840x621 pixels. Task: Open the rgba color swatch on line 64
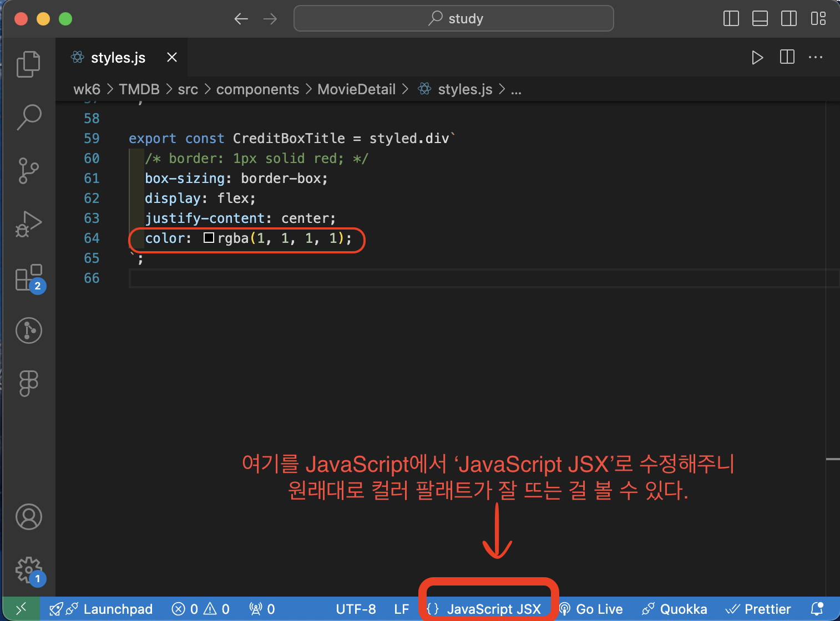click(209, 238)
